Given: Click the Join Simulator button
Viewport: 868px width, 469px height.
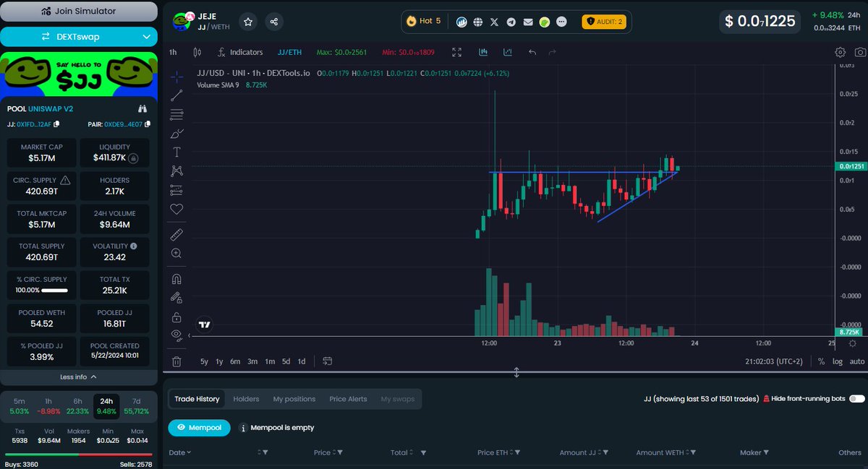Looking at the screenshot, I should [x=78, y=12].
